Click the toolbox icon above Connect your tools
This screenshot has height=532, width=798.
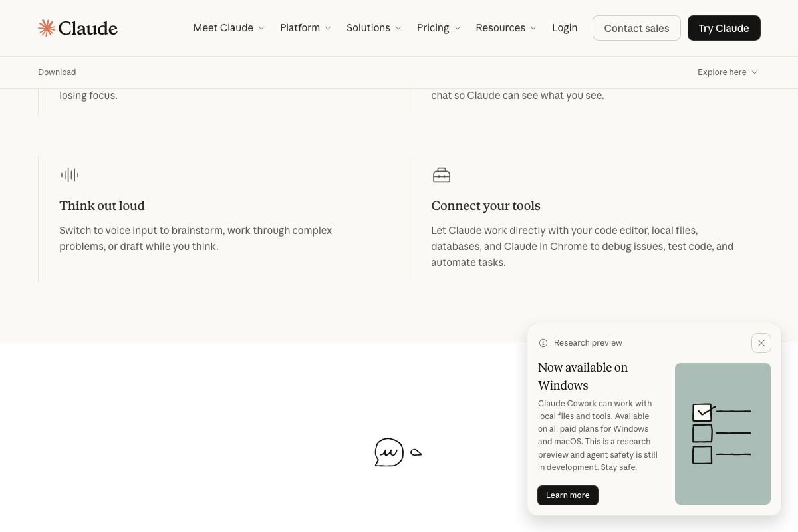click(442, 175)
